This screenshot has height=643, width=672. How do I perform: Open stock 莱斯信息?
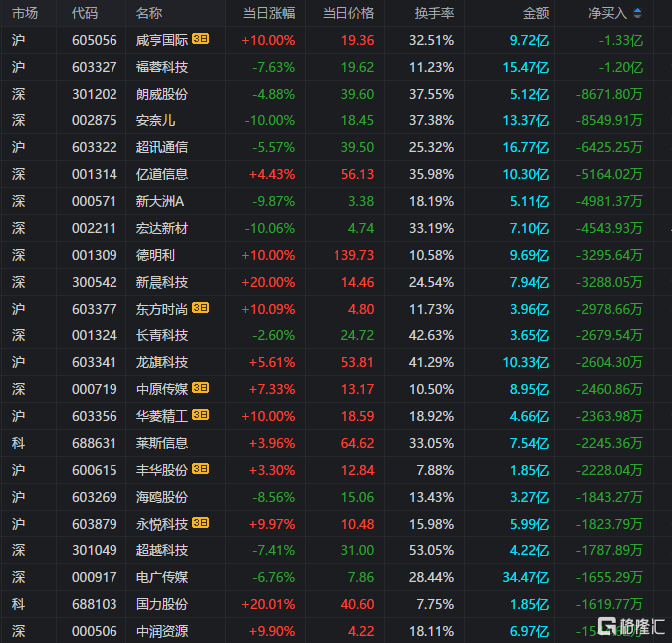[162, 443]
